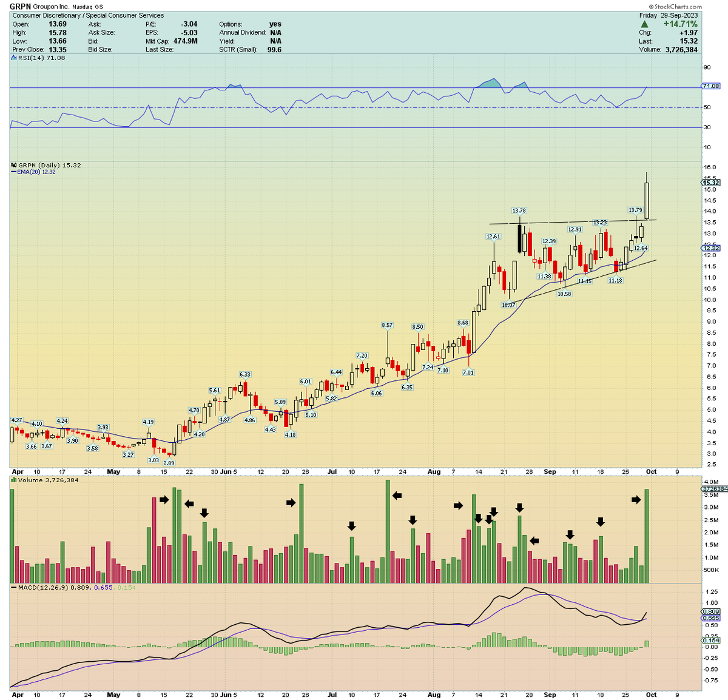Click the blue 0.655 signal value in MACD label
Viewport: 728px width, 700px height.
pos(103,587)
